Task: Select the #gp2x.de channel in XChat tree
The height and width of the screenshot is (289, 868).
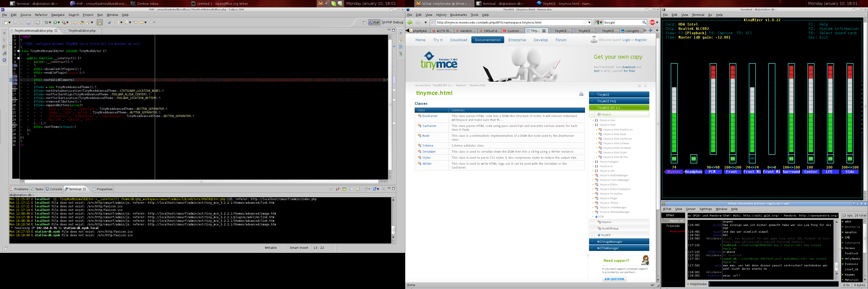Action: tap(677, 221)
